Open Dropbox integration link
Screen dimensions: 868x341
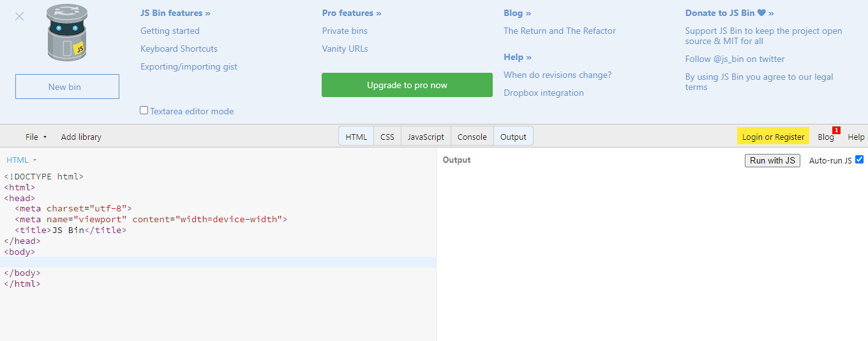[543, 93]
